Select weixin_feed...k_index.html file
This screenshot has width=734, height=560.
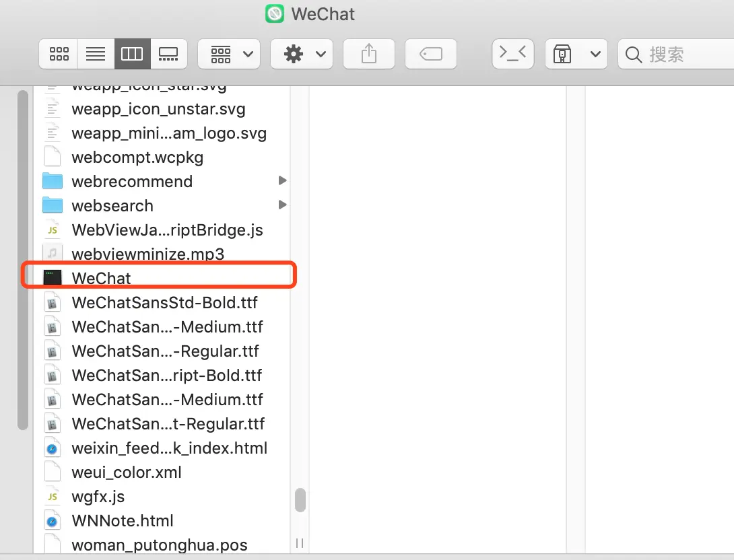tap(170, 448)
